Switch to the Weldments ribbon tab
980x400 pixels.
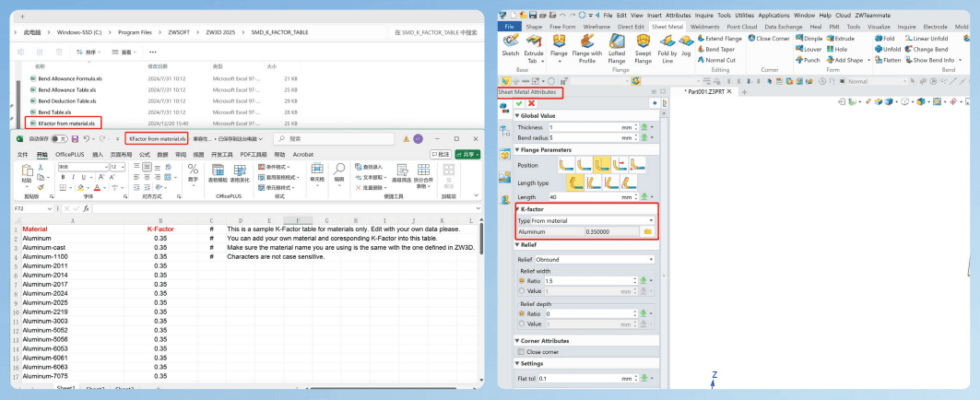coord(705,27)
